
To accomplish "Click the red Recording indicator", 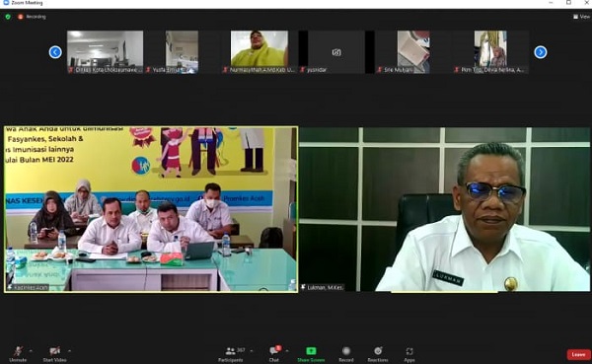I will tap(32, 17).
